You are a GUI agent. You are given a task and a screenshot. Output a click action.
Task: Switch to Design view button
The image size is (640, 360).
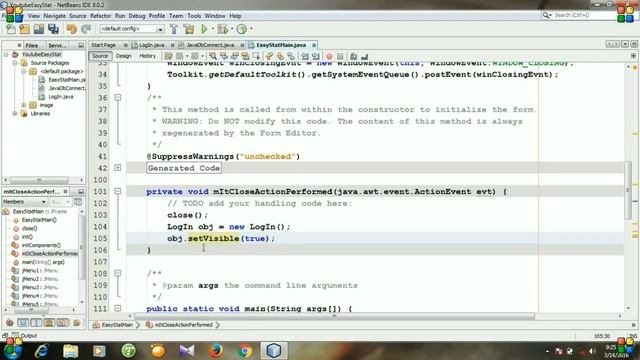coord(123,56)
